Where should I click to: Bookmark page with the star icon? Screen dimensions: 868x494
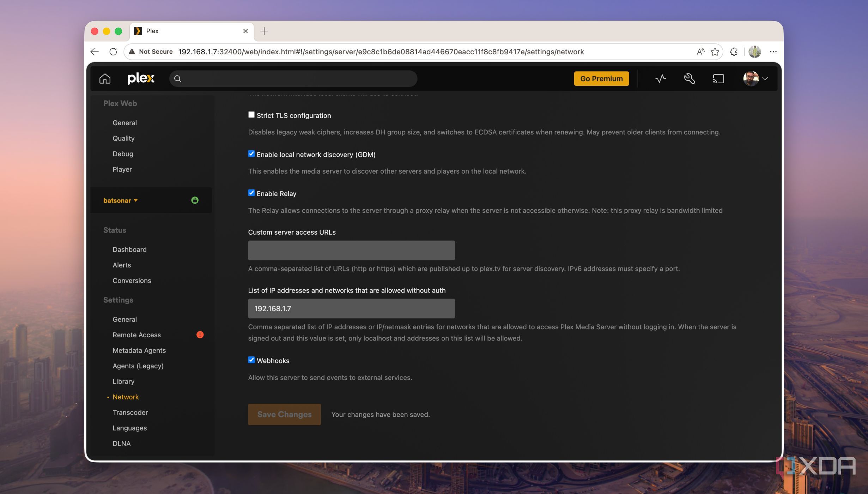[715, 52]
